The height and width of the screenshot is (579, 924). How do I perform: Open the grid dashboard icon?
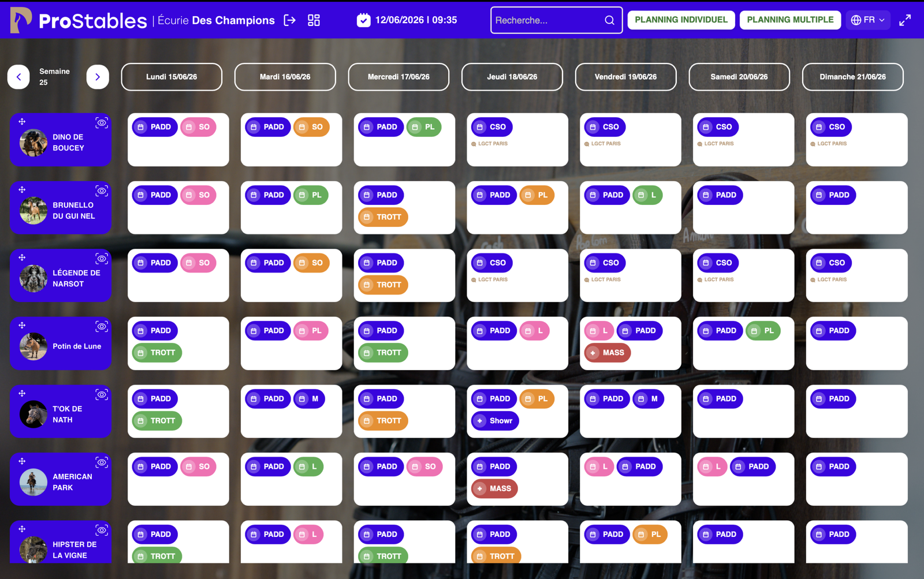pyautogui.click(x=314, y=20)
